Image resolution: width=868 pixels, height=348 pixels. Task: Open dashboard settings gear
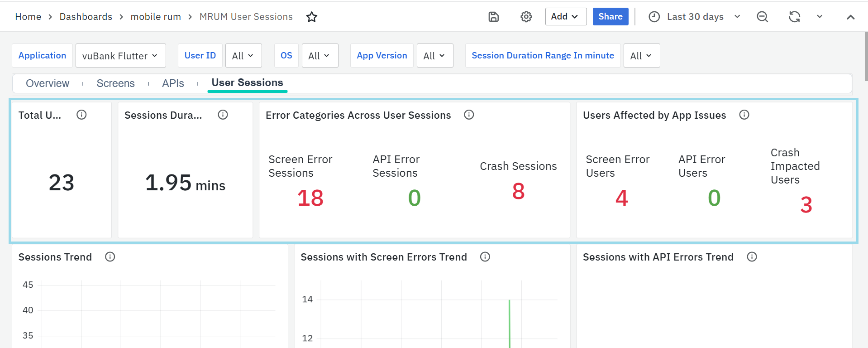click(526, 17)
